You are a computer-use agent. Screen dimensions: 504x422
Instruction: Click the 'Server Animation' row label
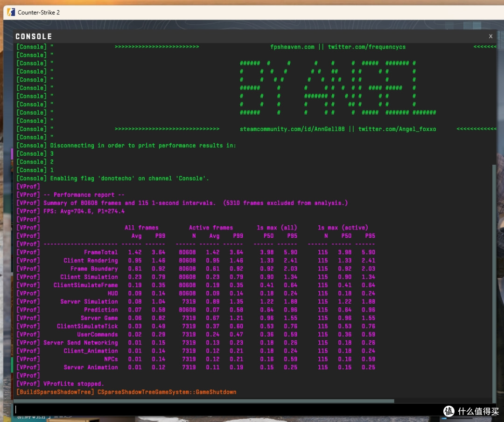[91, 367]
